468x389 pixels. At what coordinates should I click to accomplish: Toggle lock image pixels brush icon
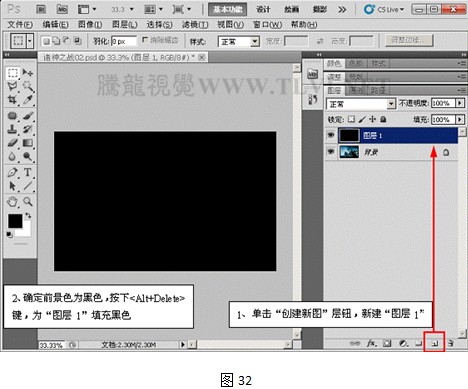[x=362, y=119]
